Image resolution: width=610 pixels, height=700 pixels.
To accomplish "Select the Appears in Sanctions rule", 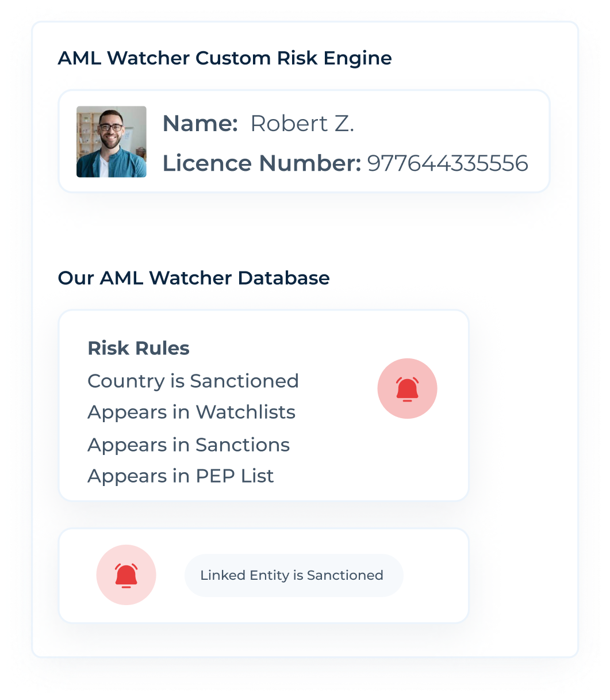I will tap(188, 445).
